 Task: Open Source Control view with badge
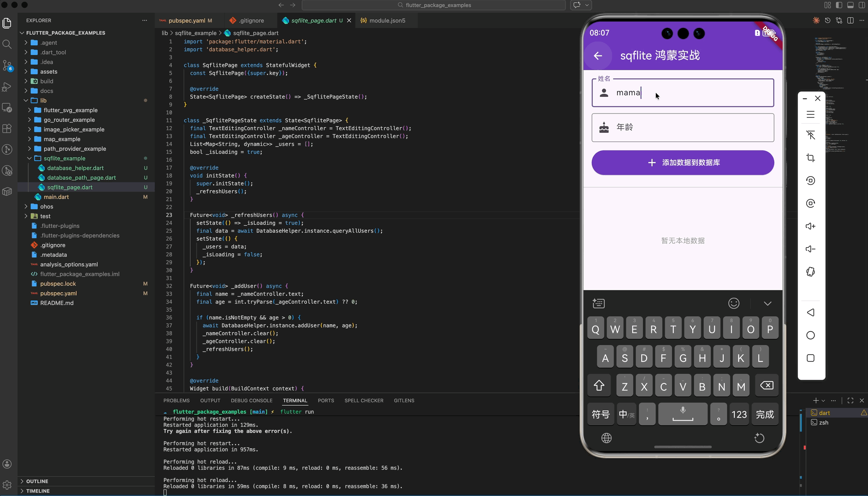7,66
